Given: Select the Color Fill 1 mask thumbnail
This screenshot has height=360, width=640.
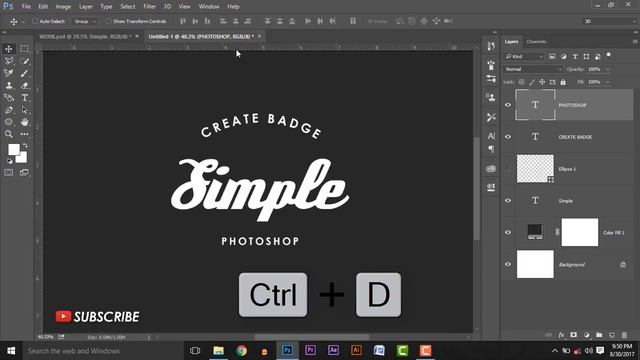Looking at the screenshot, I should pos(580,232).
